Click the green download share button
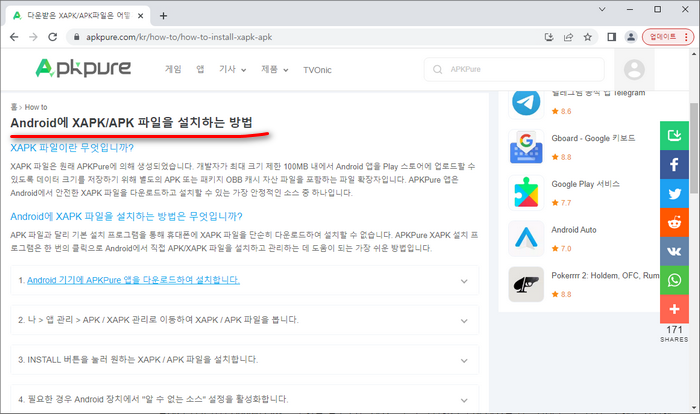700x414 pixels. (674, 135)
